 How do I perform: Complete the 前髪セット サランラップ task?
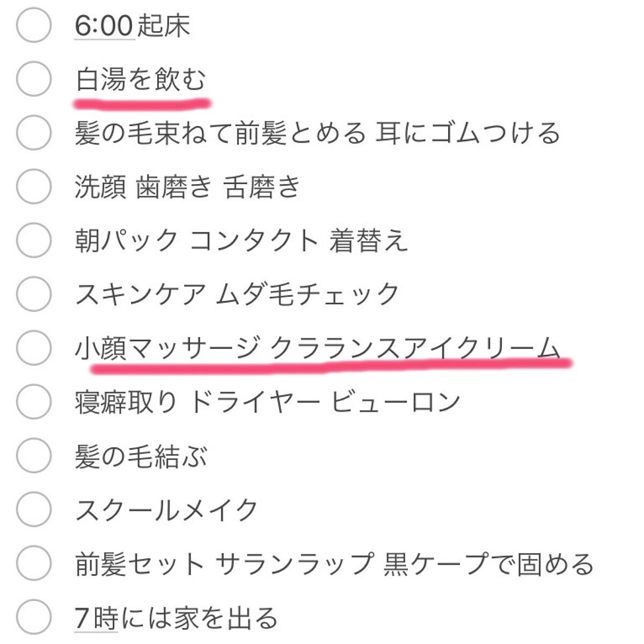[x=34, y=563]
